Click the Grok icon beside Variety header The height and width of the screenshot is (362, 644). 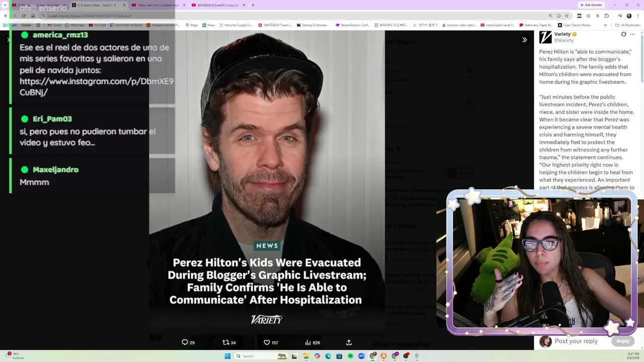coord(623,34)
